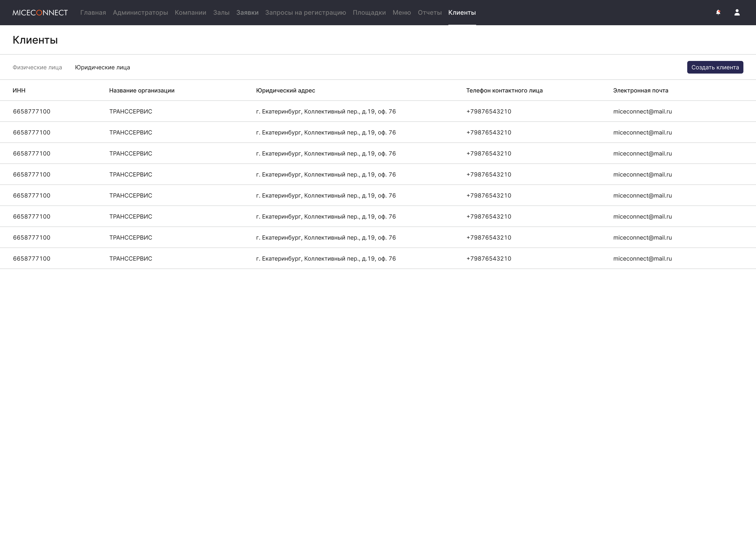
Task: Click the Клиенты page heading
Action: (x=35, y=40)
